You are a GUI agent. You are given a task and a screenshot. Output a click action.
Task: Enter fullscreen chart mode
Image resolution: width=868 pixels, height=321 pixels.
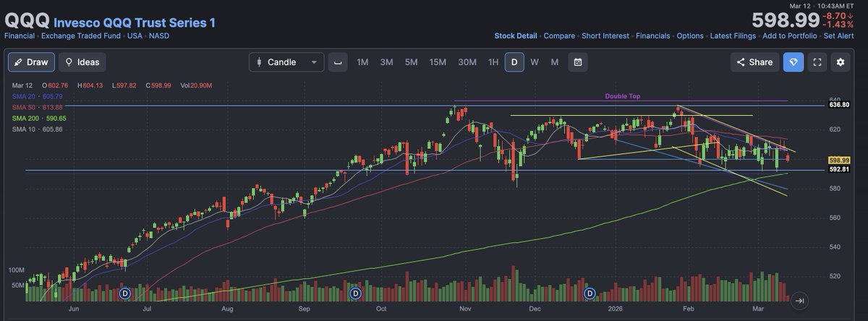tap(817, 62)
